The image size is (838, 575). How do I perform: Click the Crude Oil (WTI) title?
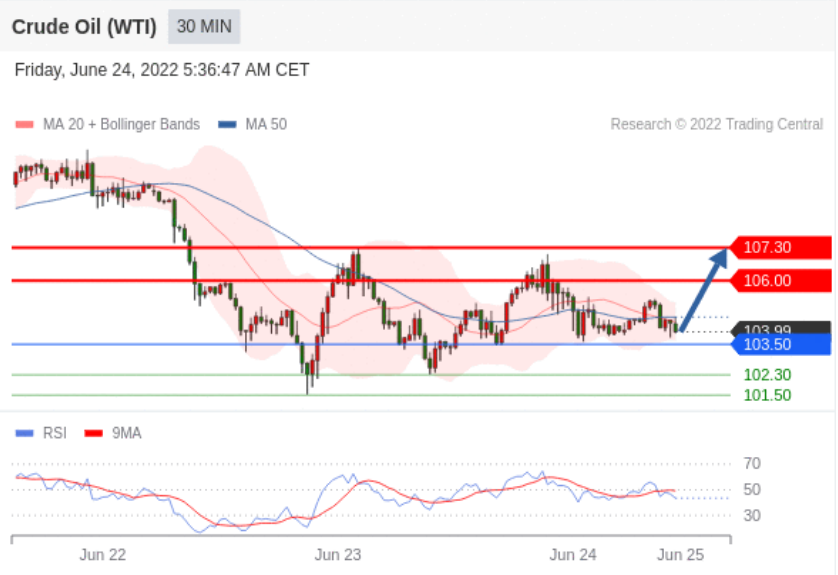[84, 27]
